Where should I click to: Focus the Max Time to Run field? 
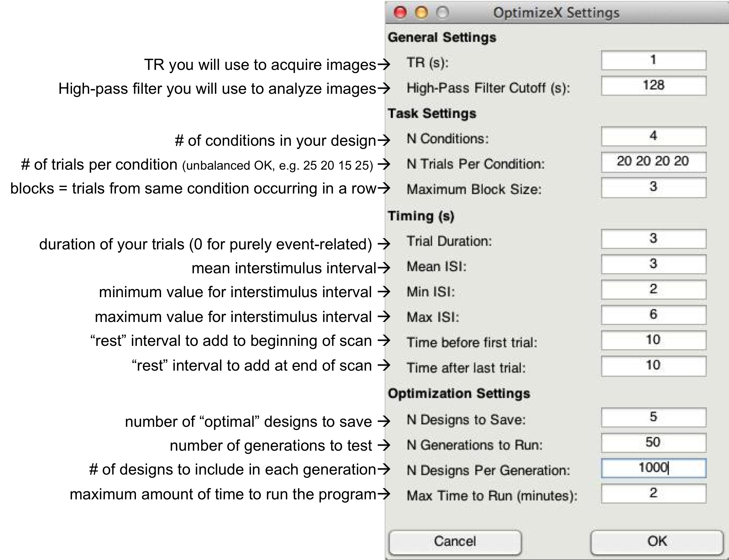[x=653, y=493]
